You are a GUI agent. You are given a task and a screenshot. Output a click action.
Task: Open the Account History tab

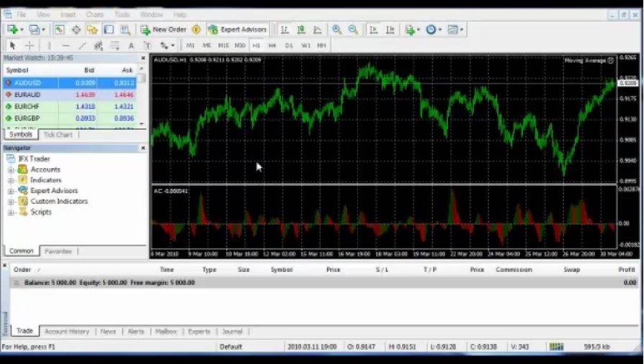tap(67, 331)
